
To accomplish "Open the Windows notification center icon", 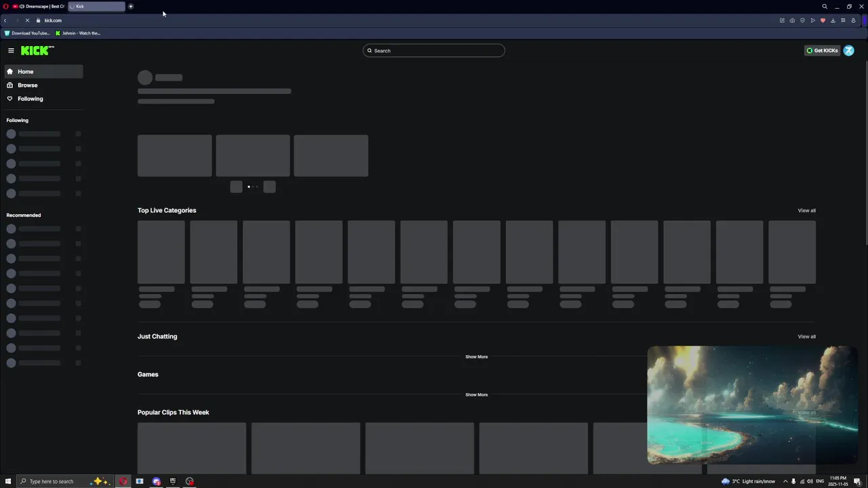I will tap(857, 481).
